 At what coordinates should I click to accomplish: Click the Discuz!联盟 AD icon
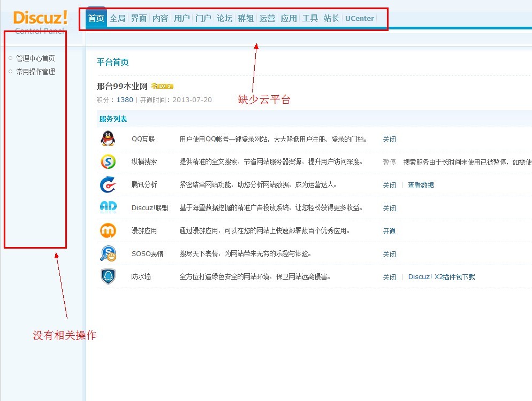pos(108,206)
